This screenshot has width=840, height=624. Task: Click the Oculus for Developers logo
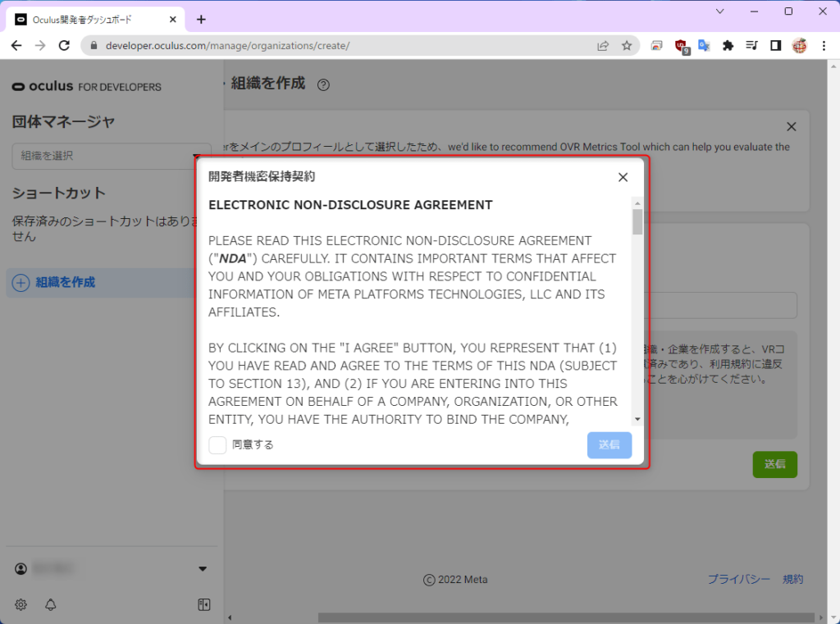click(86, 86)
